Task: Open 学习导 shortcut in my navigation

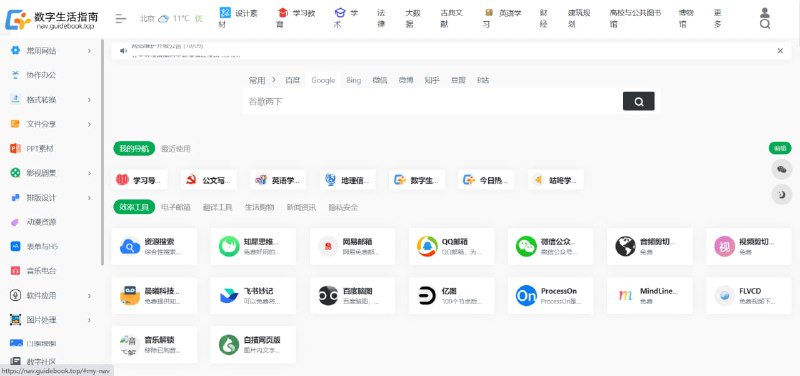Action: coord(139,180)
